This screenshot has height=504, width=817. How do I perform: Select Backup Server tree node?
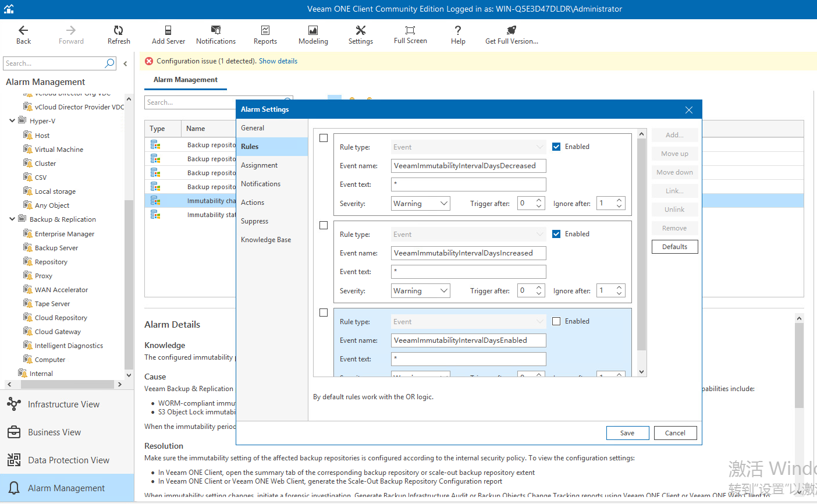56,248
